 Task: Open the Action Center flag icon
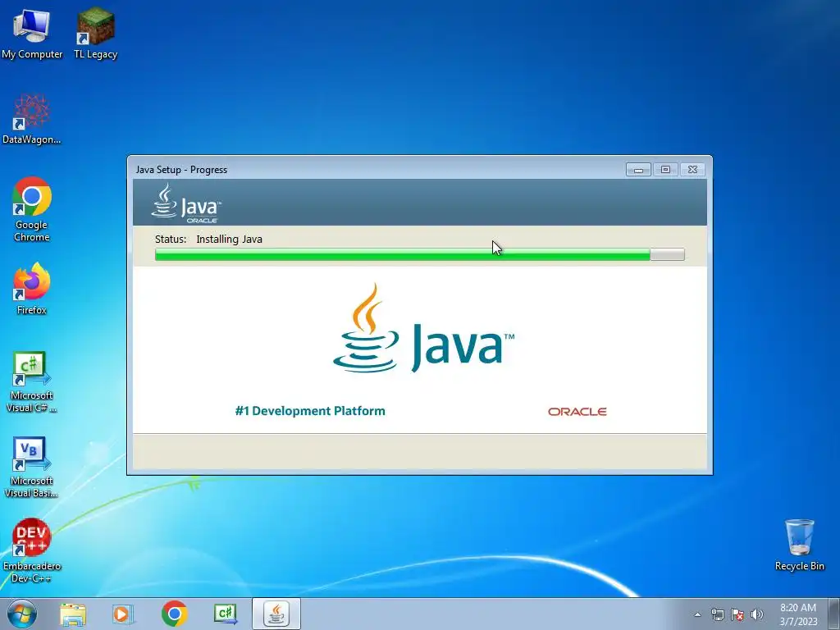tap(737, 614)
